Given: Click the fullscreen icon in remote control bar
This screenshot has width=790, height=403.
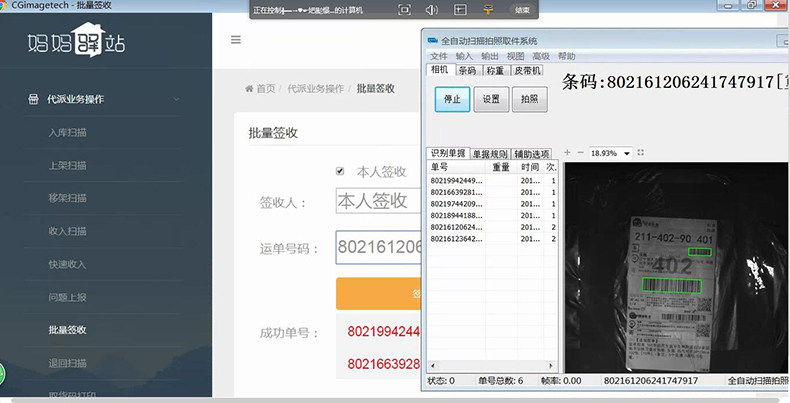Looking at the screenshot, I should pyautogui.click(x=405, y=10).
